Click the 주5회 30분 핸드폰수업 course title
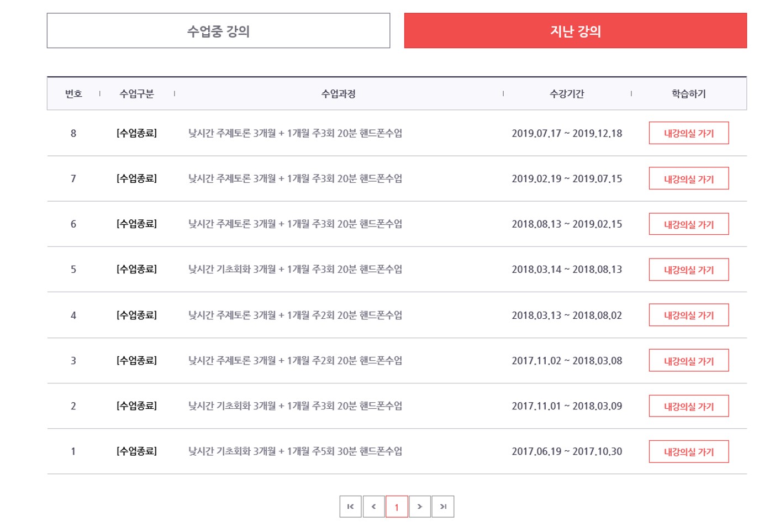 tap(295, 451)
